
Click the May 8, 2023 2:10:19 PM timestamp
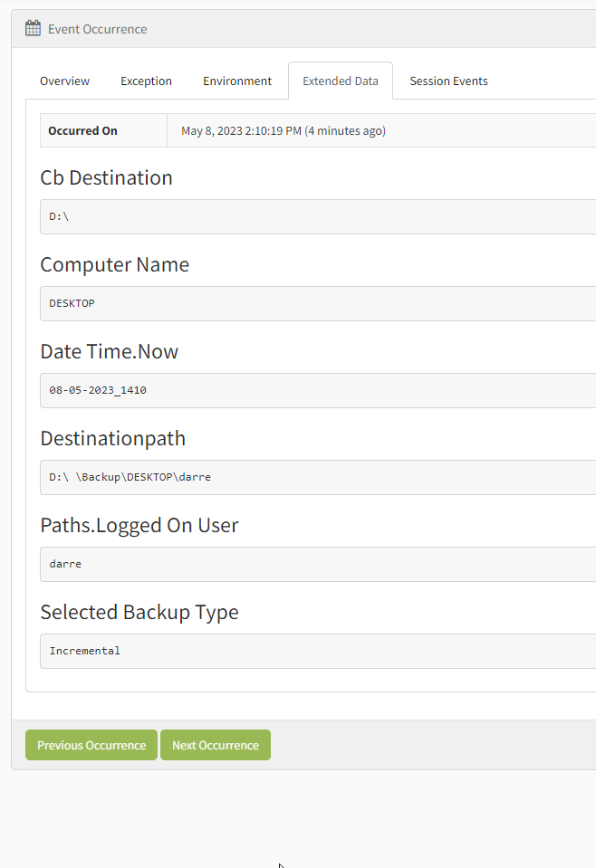point(283,130)
